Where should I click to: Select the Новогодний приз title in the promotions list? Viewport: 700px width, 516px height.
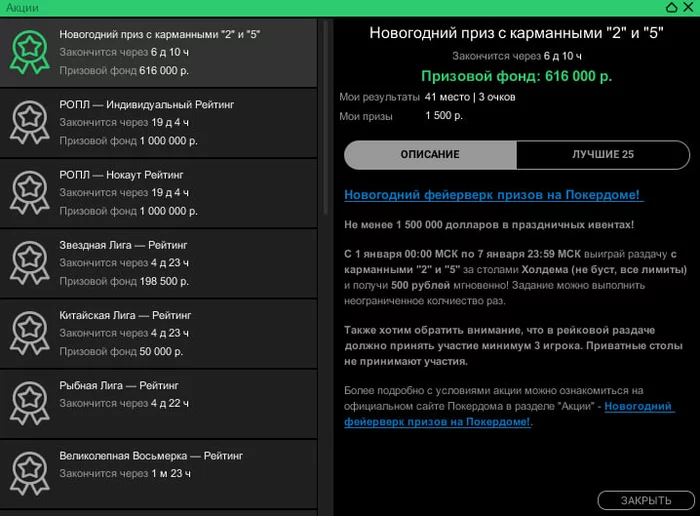tap(159, 34)
